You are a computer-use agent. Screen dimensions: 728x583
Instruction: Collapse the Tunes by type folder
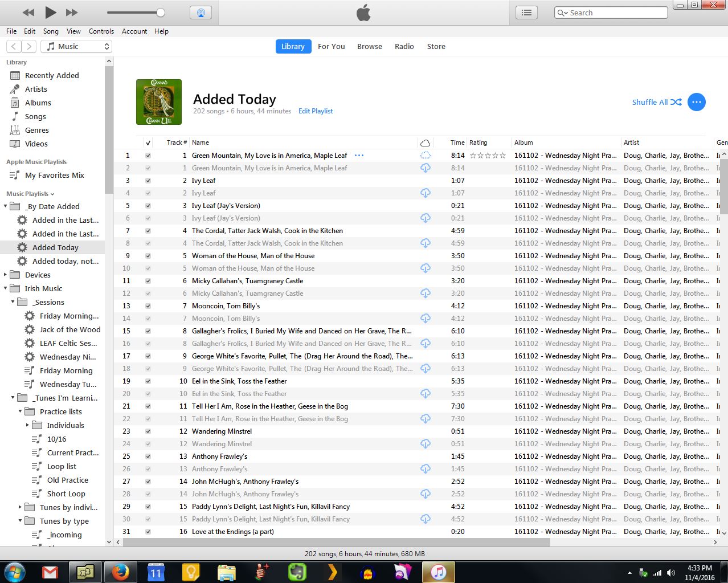coord(20,521)
